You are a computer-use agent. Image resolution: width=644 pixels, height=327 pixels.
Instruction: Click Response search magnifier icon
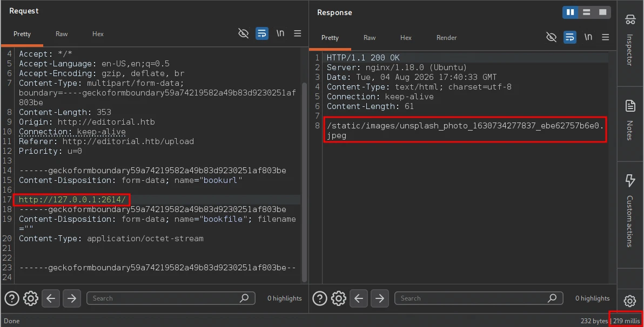coord(552,298)
